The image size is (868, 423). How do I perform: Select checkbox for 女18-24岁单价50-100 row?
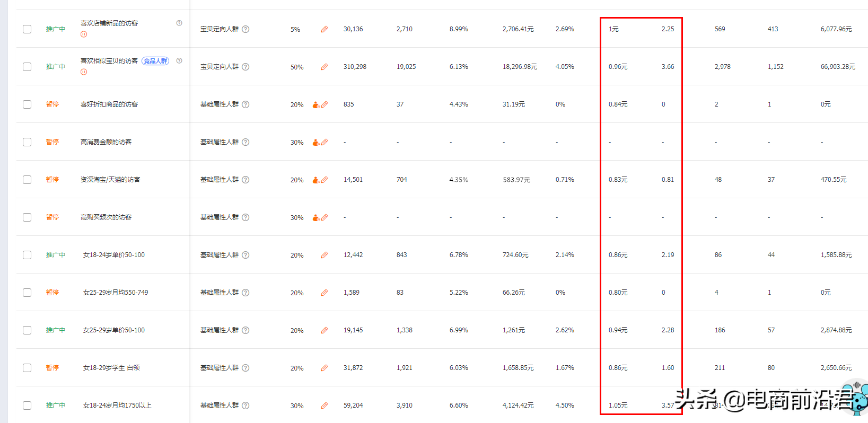pyautogui.click(x=27, y=255)
